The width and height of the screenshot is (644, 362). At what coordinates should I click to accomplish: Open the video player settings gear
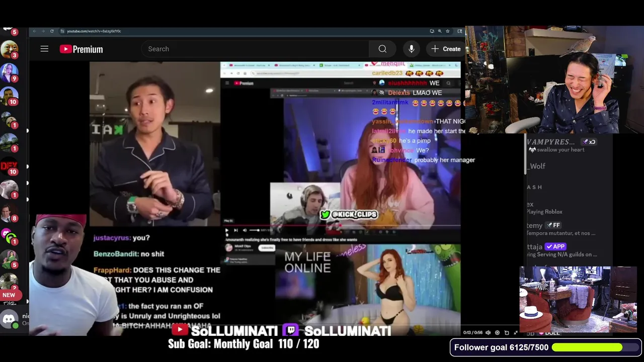(497, 332)
